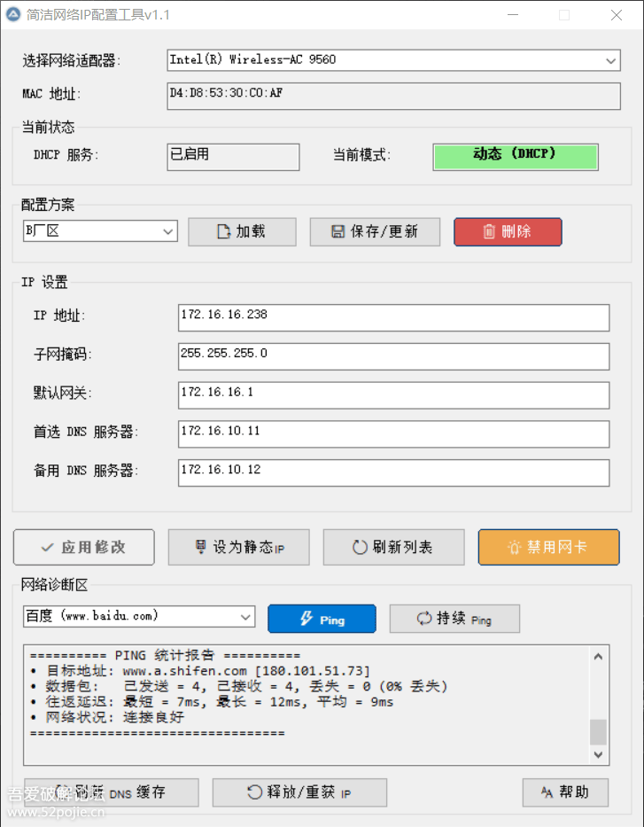Open the ping target 百度 dropdown

[x=139, y=616]
